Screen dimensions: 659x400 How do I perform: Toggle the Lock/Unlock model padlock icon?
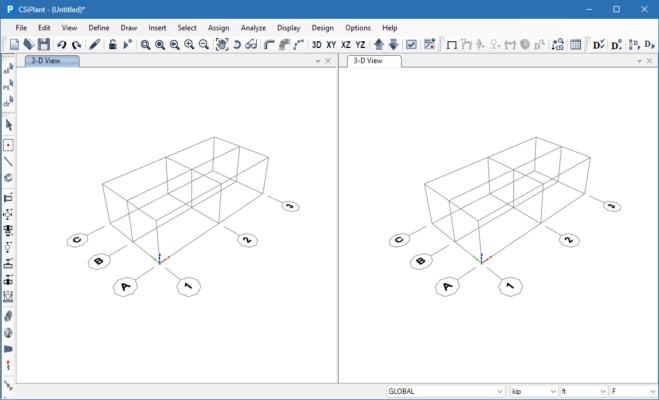click(112, 45)
